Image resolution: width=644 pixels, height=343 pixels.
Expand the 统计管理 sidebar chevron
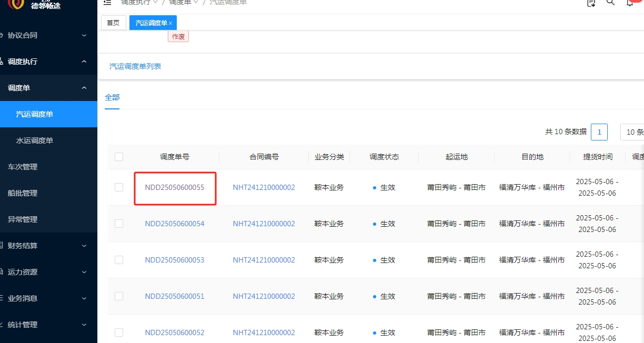pyautogui.click(x=84, y=325)
